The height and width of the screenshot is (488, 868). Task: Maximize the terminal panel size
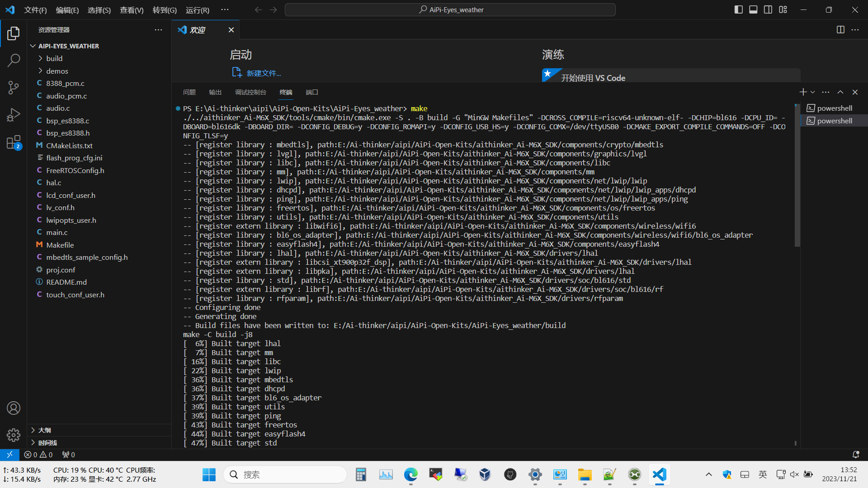click(x=840, y=92)
